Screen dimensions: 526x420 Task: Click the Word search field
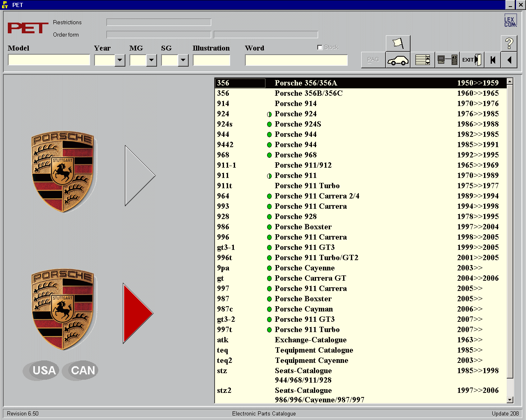(296, 60)
